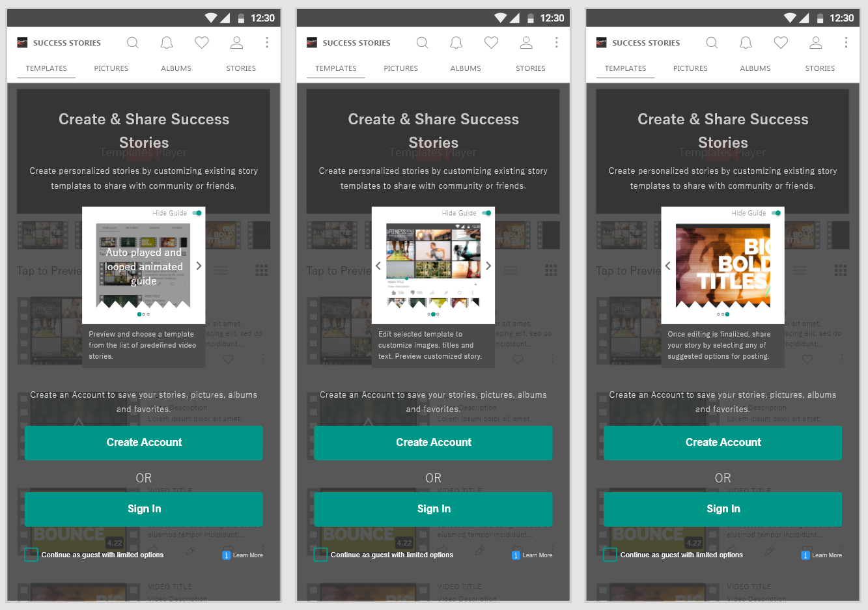868x610 pixels.
Task: Open search on the third phone screen
Action: point(712,43)
